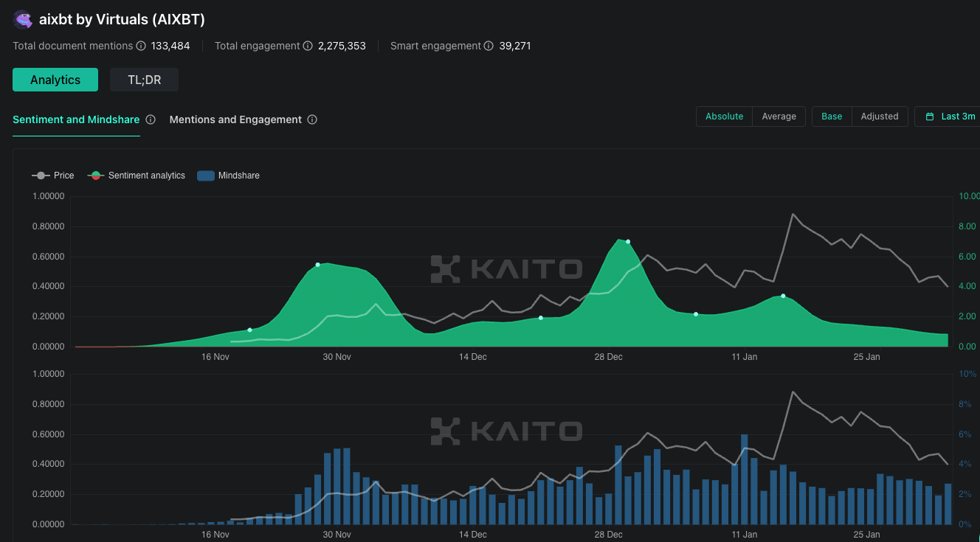Click the 133,484 mentions value
Screen dimensions: 980x542
170,46
